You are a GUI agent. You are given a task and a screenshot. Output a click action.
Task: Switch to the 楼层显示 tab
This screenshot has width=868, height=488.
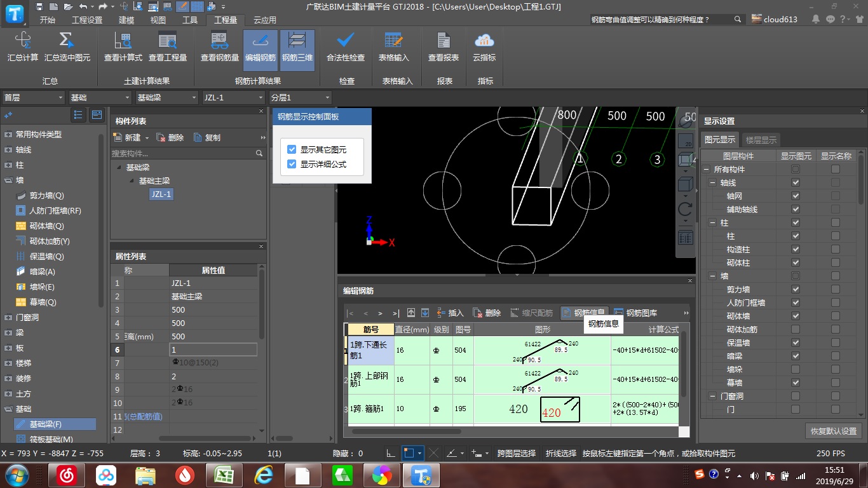761,140
